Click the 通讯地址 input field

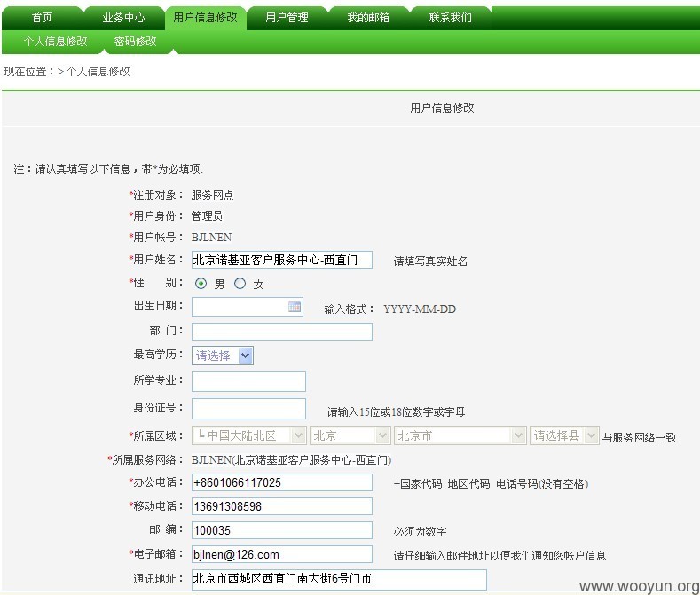click(x=339, y=579)
